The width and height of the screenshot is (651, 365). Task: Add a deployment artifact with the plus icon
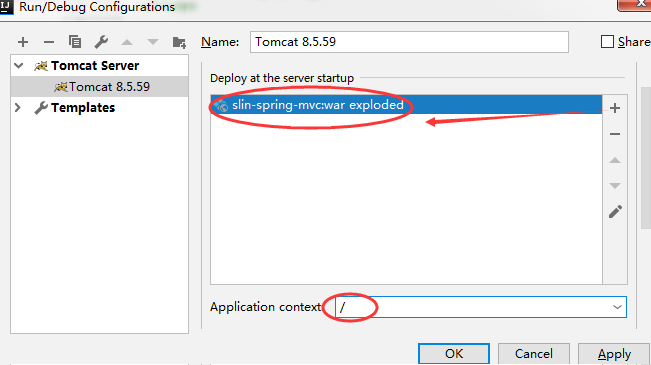tap(615, 108)
